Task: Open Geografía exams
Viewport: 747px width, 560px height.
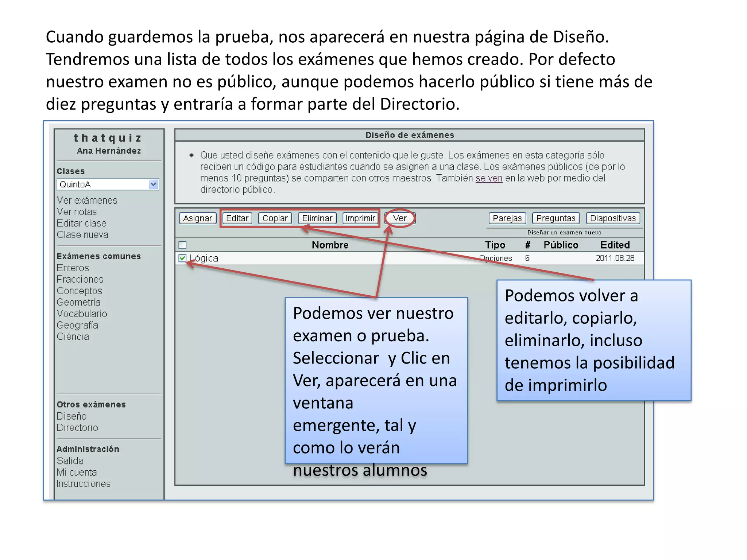Action: tap(77, 325)
